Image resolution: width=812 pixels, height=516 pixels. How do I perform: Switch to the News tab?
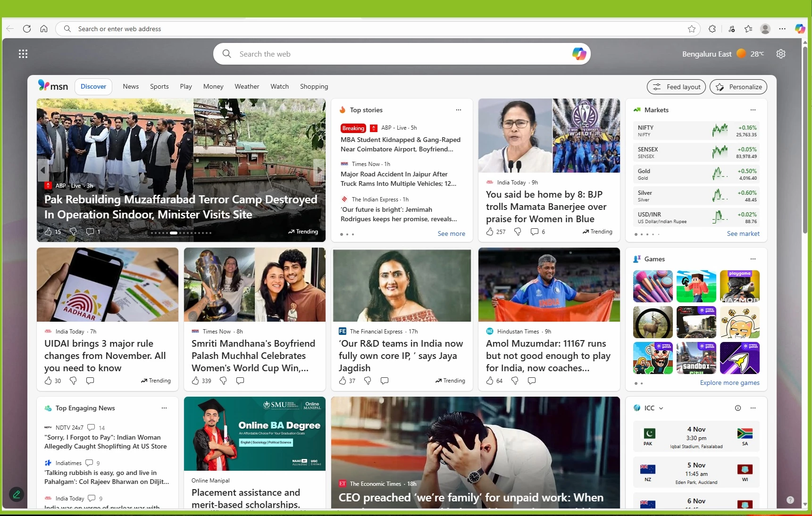click(131, 86)
